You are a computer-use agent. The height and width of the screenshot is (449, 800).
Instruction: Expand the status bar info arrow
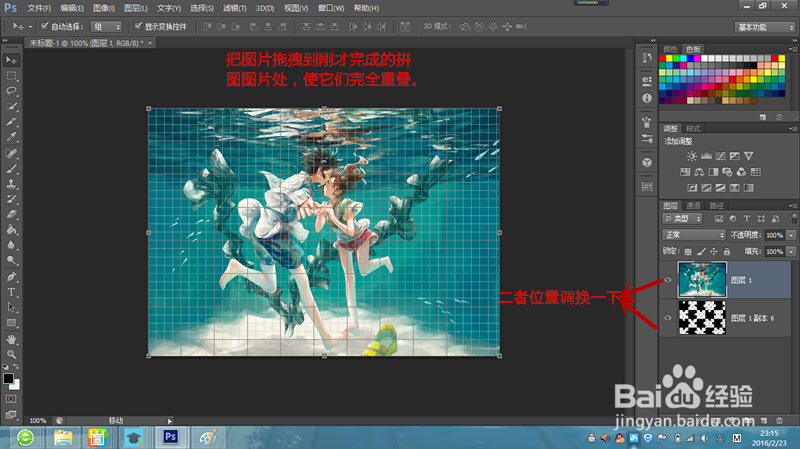point(169,421)
